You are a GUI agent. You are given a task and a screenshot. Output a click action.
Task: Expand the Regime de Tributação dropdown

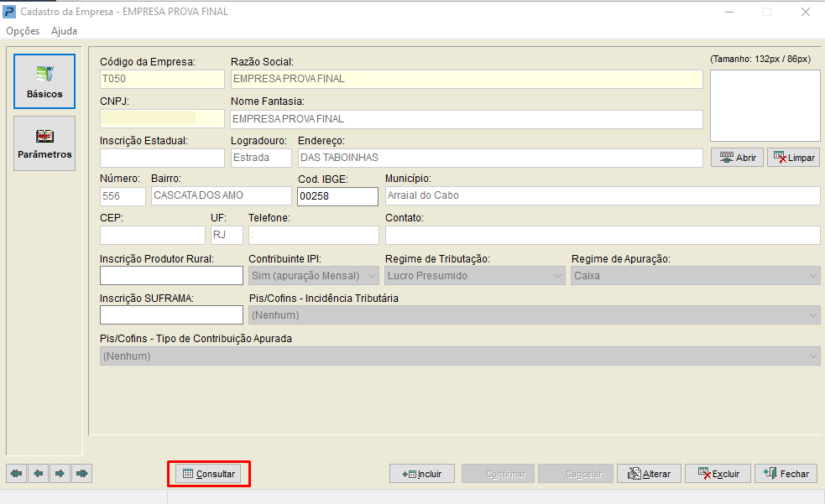coord(558,275)
